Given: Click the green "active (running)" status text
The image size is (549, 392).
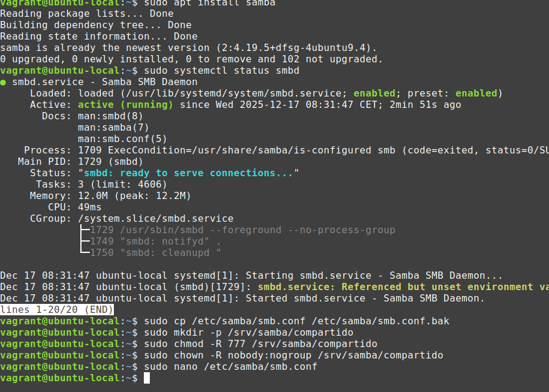Looking at the screenshot, I should click(126, 105).
